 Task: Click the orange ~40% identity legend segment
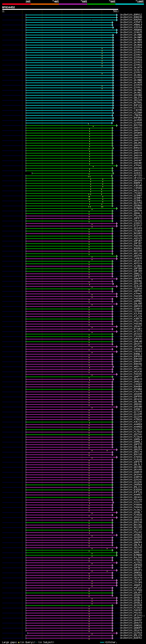(x=45, y=4)
